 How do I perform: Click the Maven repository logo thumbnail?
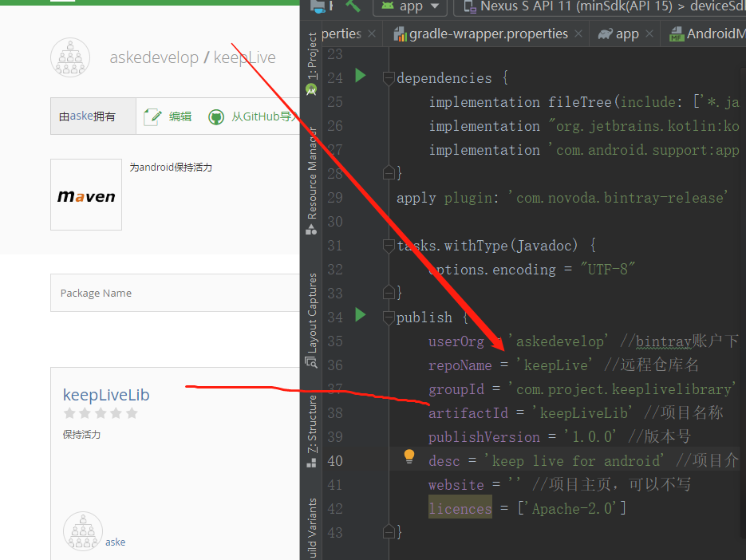(86, 195)
